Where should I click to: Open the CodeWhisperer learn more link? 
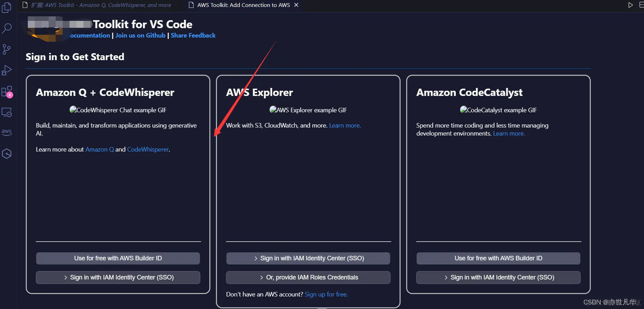click(x=148, y=149)
